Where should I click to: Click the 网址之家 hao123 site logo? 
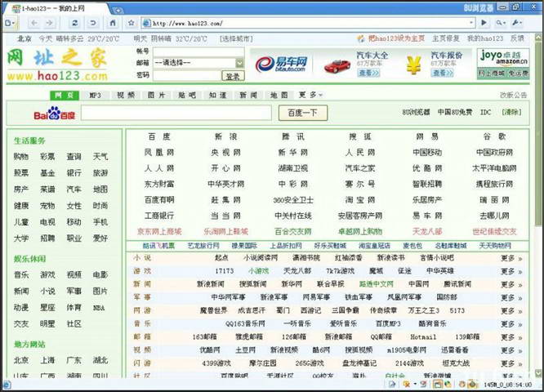coord(58,65)
